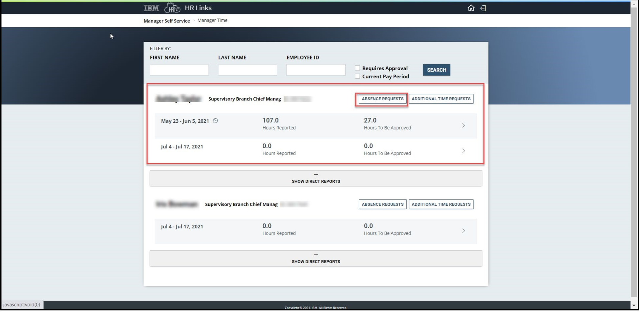
Task: Click the Manager Time breadcrumb item
Action: point(212,20)
